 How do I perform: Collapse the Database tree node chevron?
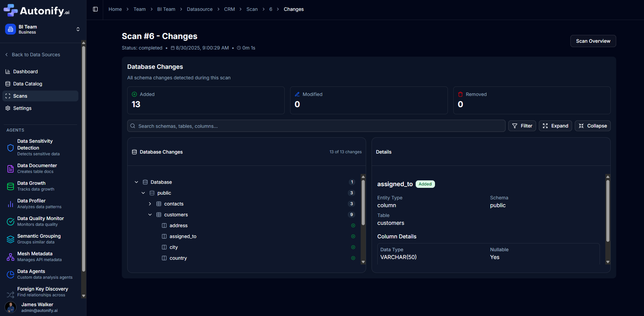(x=136, y=182)
